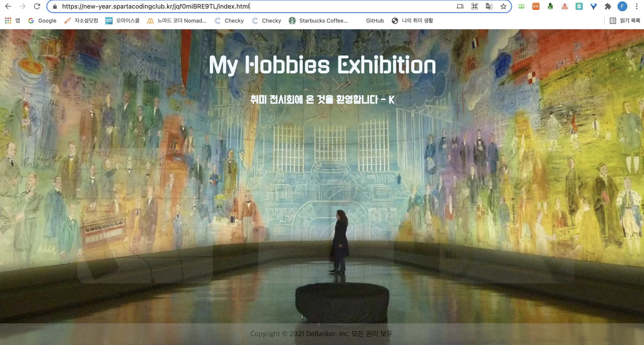Viewport: 644px width, 345px height.
Task: Open the send-to-devices icon in address bar
Action: tap(460, 6)
